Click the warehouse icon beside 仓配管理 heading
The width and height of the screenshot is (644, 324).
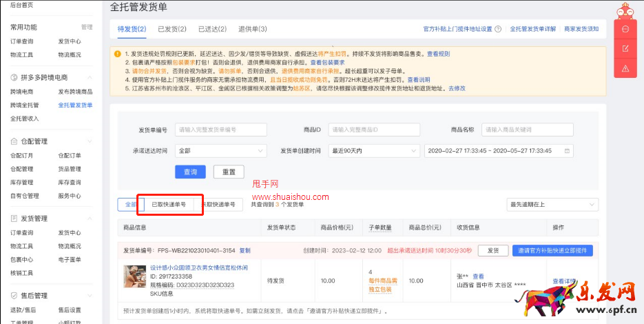pyautogui.click(x=14, y=141)
